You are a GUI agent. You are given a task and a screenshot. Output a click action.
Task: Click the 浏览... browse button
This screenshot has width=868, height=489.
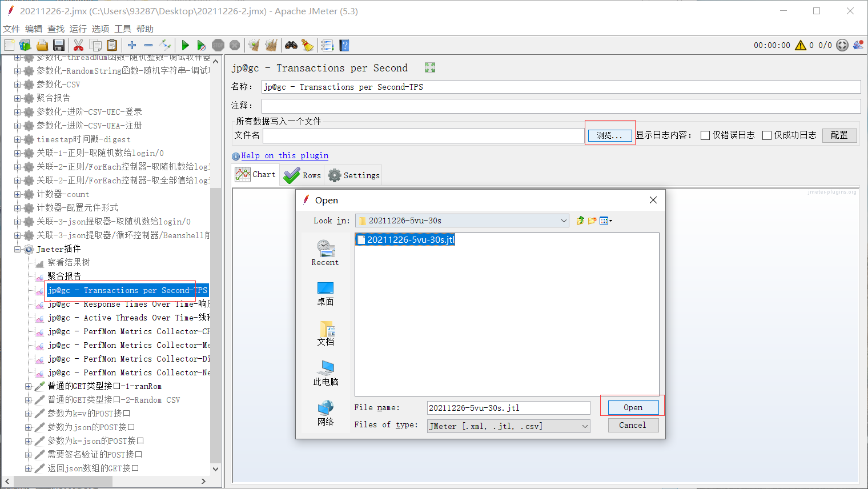tap(610, 135)
